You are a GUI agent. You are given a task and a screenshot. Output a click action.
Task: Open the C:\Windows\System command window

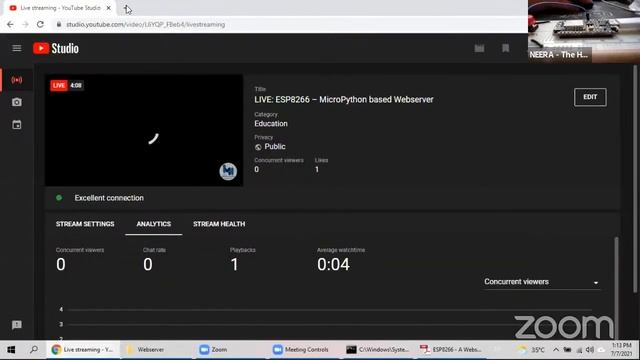pos(378,350)
